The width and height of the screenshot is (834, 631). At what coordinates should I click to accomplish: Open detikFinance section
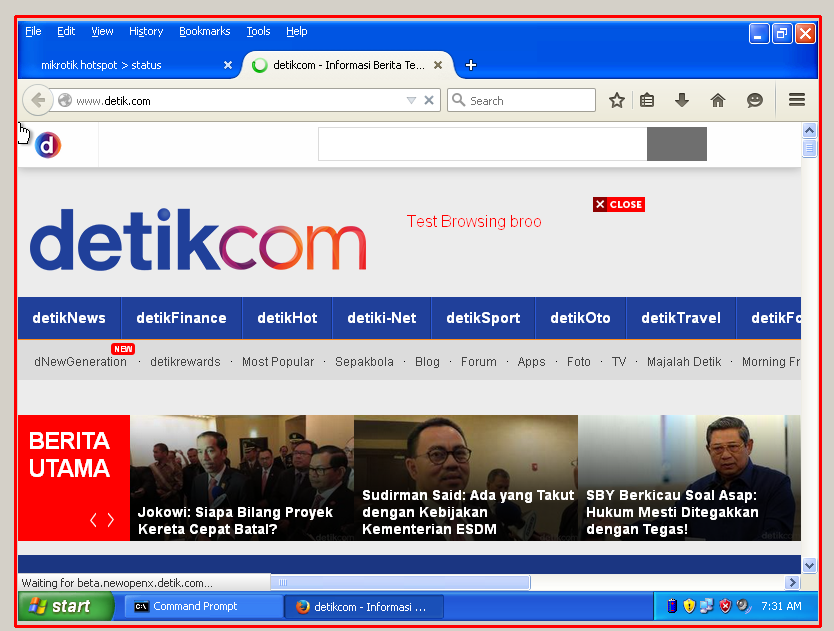[181, 318]
